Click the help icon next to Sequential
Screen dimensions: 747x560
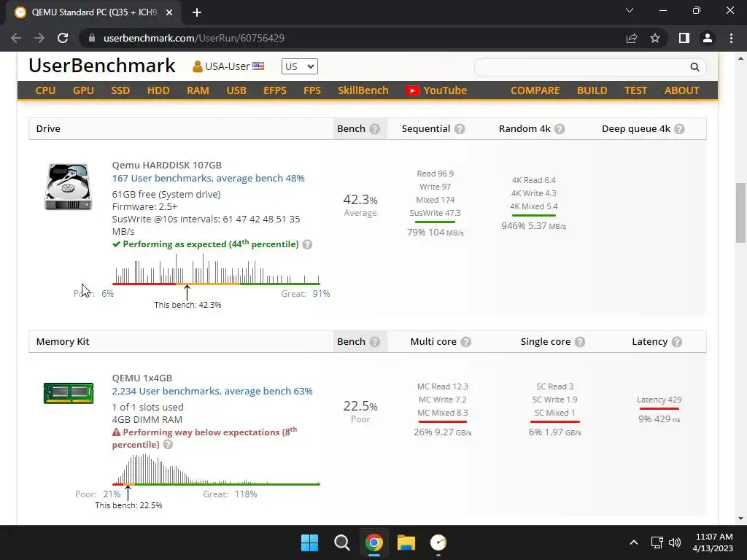tap(460, 129)
